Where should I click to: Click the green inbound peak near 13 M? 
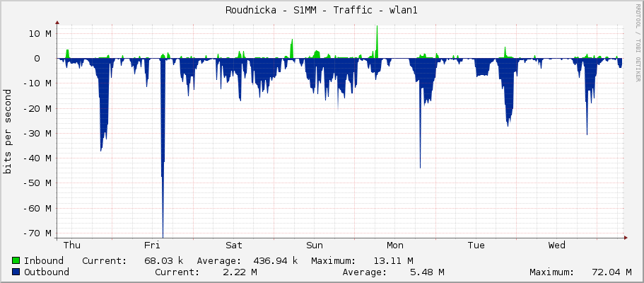(x=377, y=41)
